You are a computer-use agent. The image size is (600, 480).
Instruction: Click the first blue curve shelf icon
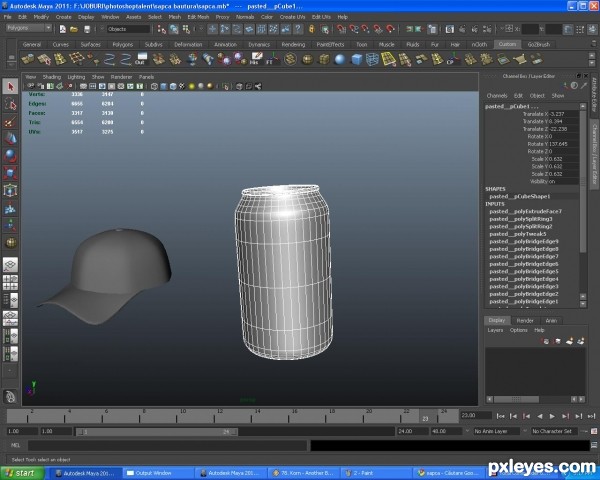[x=109, y=59]
